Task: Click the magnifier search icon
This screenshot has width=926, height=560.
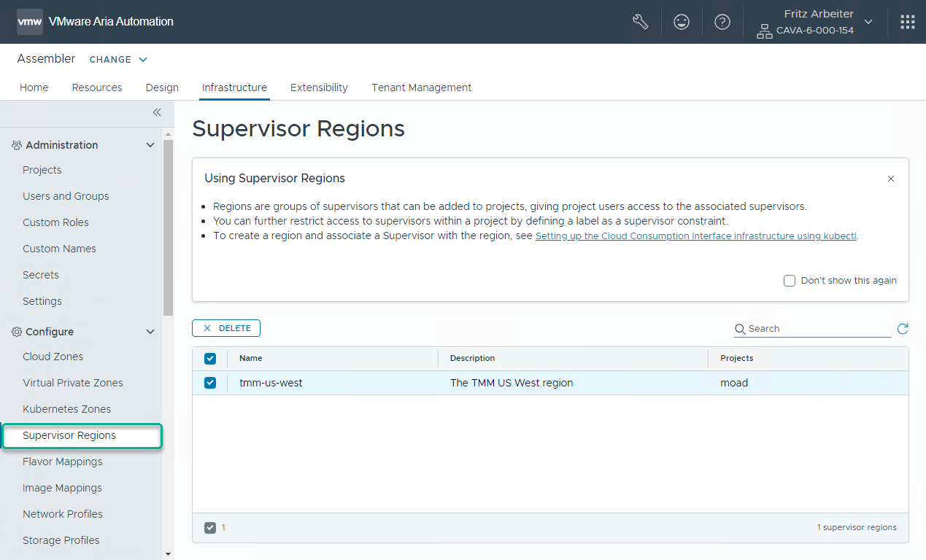Action: tap(740, 329)
